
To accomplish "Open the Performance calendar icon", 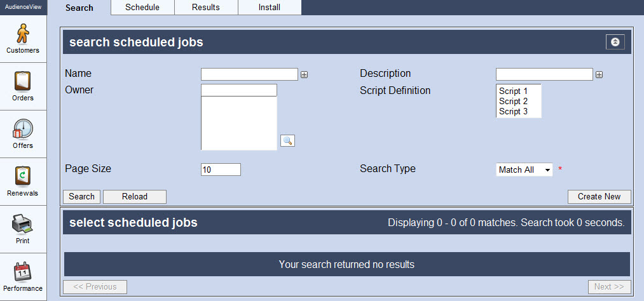I will click(x=23, y=271).
